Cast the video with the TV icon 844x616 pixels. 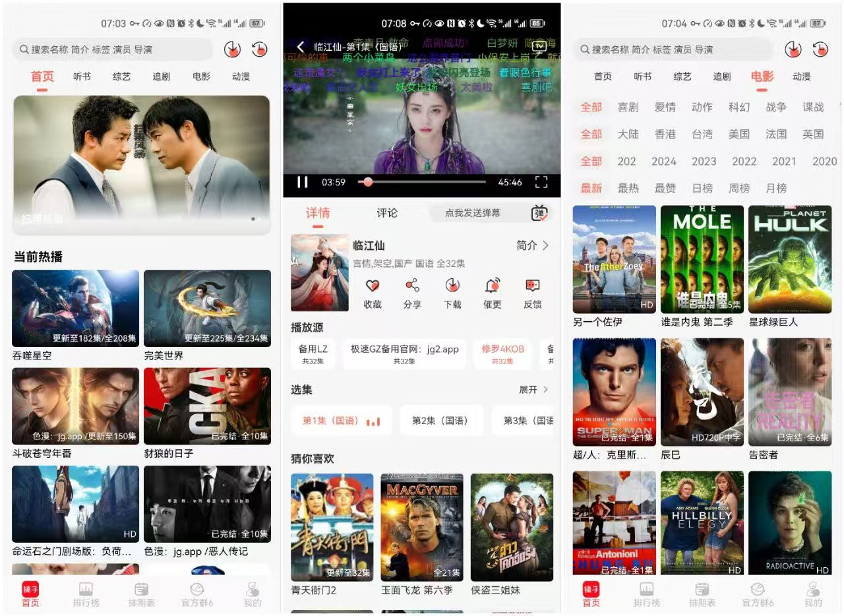point(540,46)
